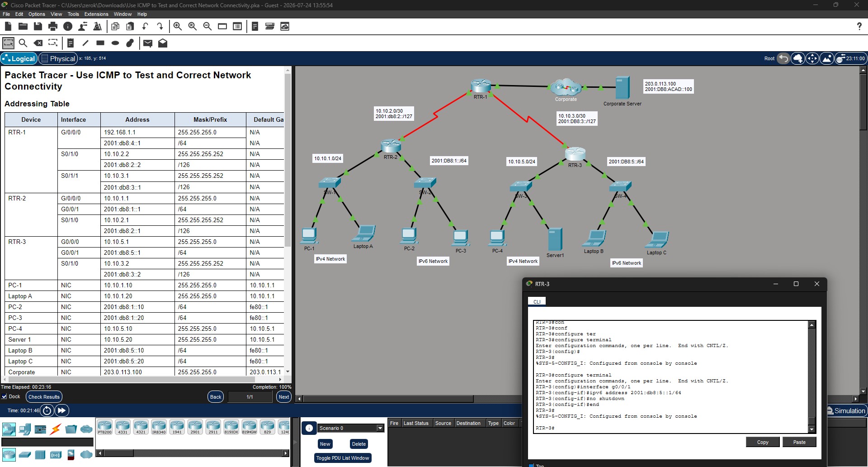Click the environment time 23:11:00 button
The height and width of the screenshot is (467, 868).
click(850, 58)
